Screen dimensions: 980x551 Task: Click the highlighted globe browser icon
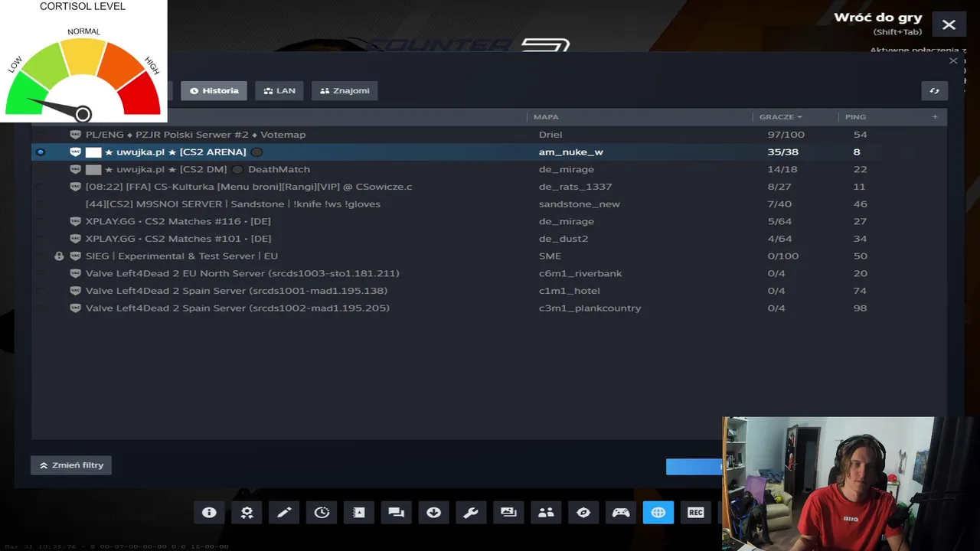click(658, 513)
